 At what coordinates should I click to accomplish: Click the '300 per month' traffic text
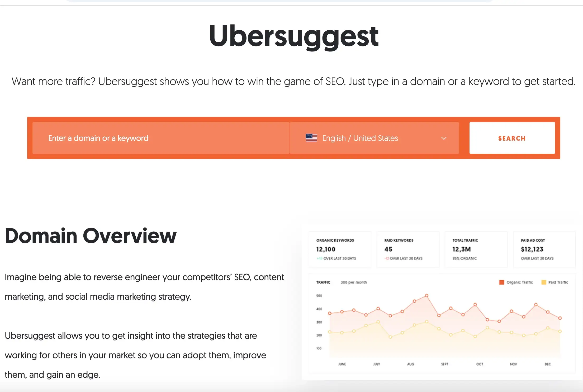(354, 282)
